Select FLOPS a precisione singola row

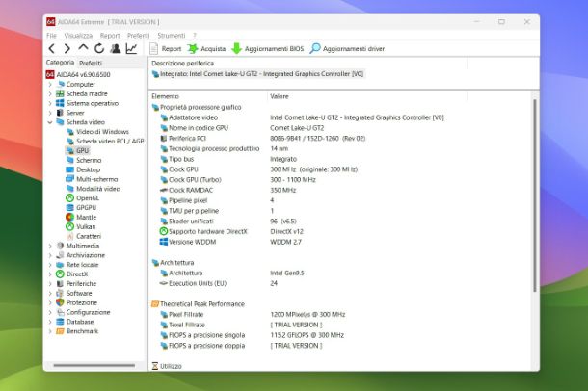pyautogui.click(x=252, y=335)
